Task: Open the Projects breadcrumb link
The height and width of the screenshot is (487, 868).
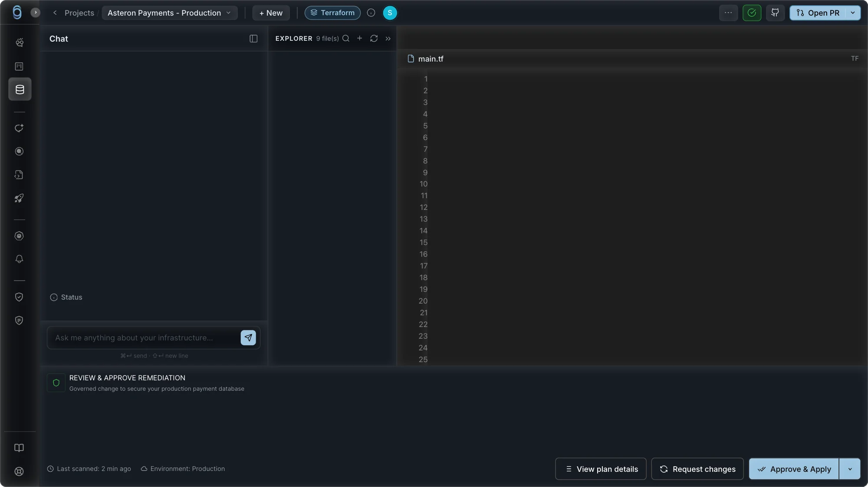Action: point(79,13)
